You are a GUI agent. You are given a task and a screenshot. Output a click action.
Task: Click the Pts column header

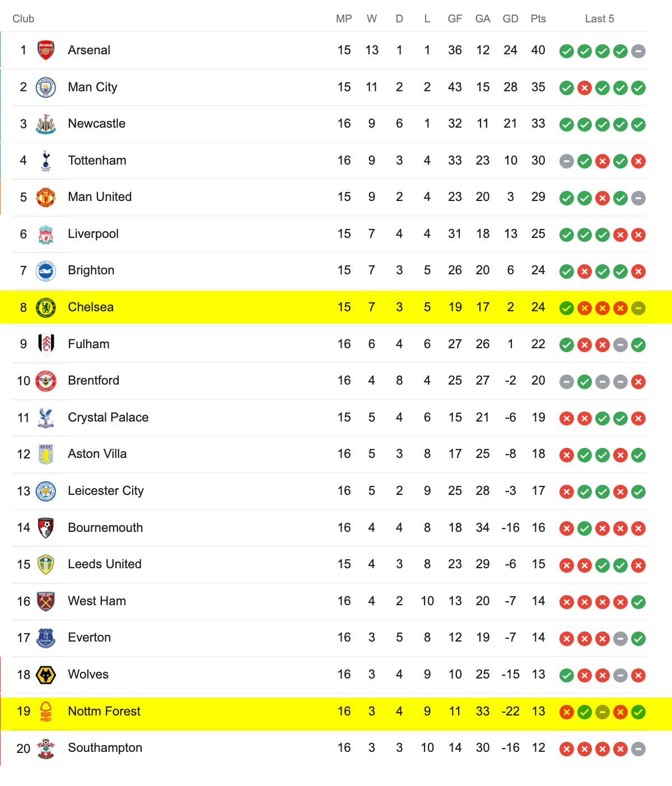click(x=538, y=18)
